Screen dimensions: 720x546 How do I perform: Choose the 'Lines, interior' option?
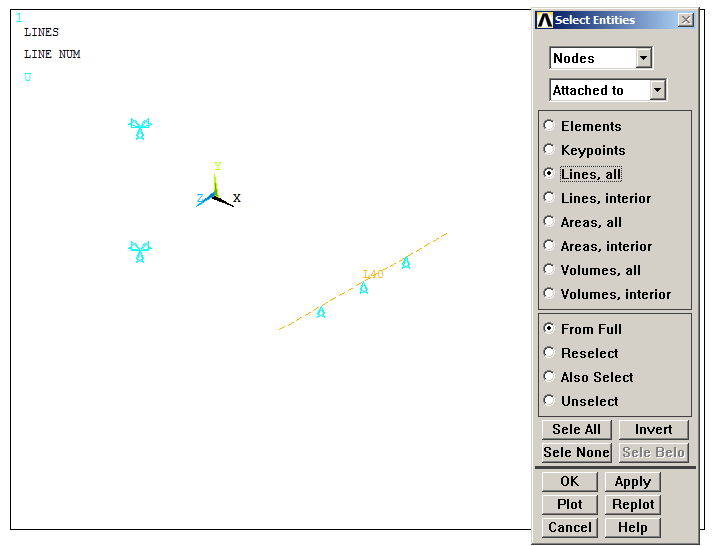[x=549, y=197]
